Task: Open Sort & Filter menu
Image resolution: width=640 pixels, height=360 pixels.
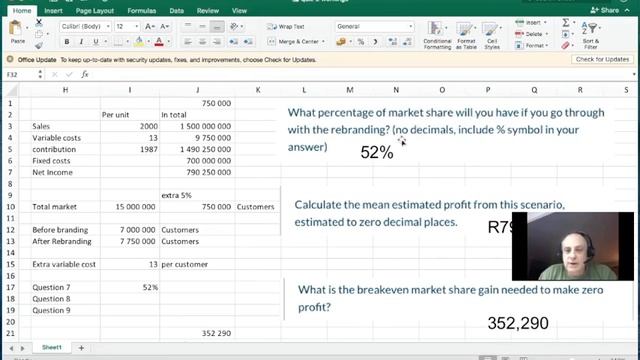Action: coord(591,36)
